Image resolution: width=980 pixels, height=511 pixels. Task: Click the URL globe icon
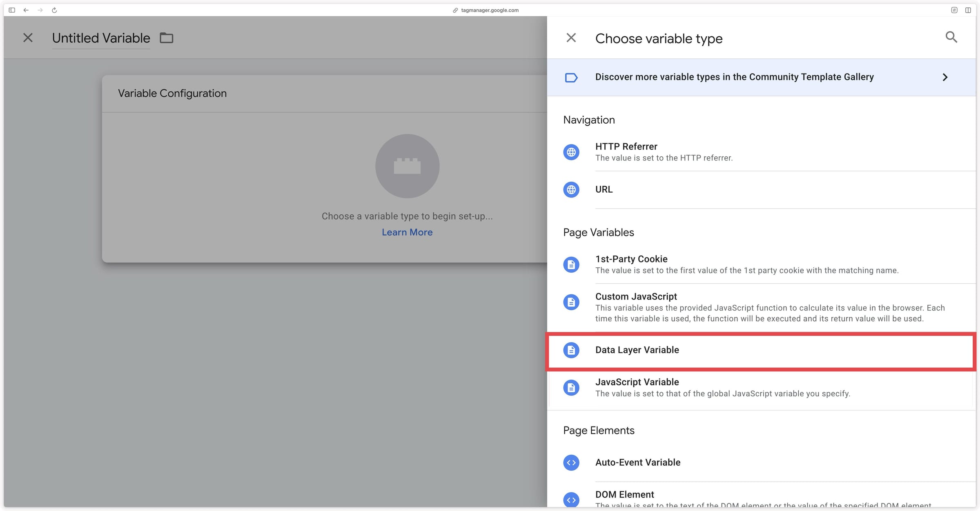(x=571, y=190)
